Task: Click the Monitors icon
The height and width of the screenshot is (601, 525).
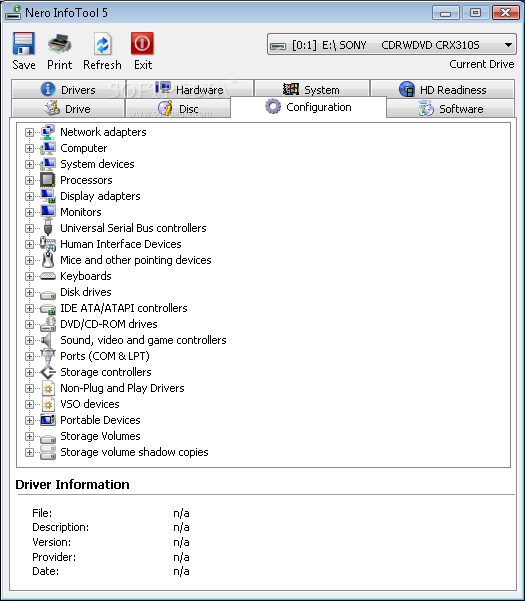Action: coord(48,212)
